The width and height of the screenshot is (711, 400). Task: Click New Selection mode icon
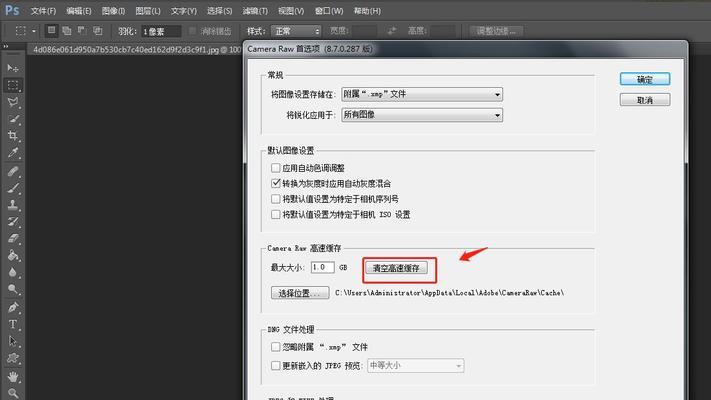click(x=51, y=31)
